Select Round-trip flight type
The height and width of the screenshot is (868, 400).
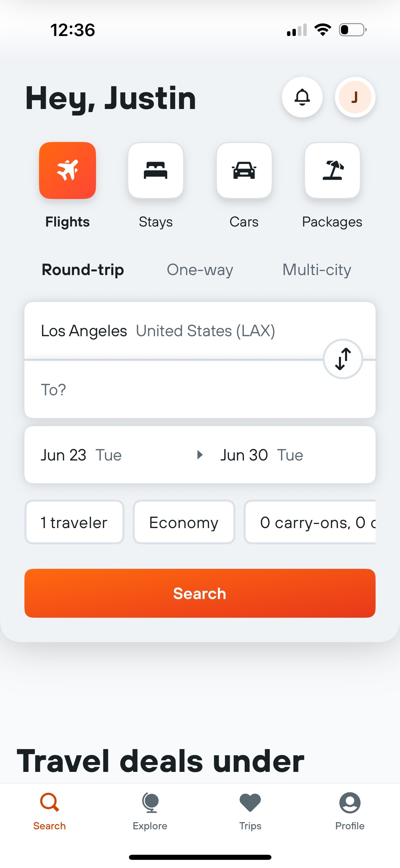(83, 270)
